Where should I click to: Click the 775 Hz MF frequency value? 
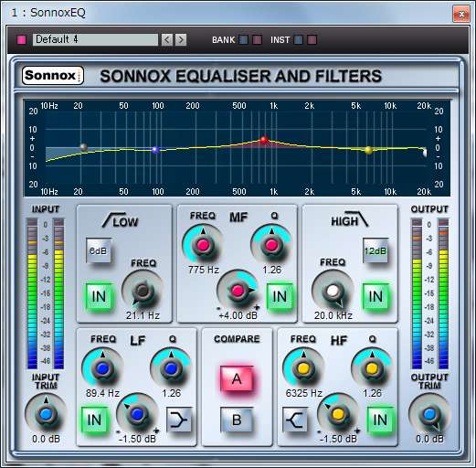tap(204, 270)
